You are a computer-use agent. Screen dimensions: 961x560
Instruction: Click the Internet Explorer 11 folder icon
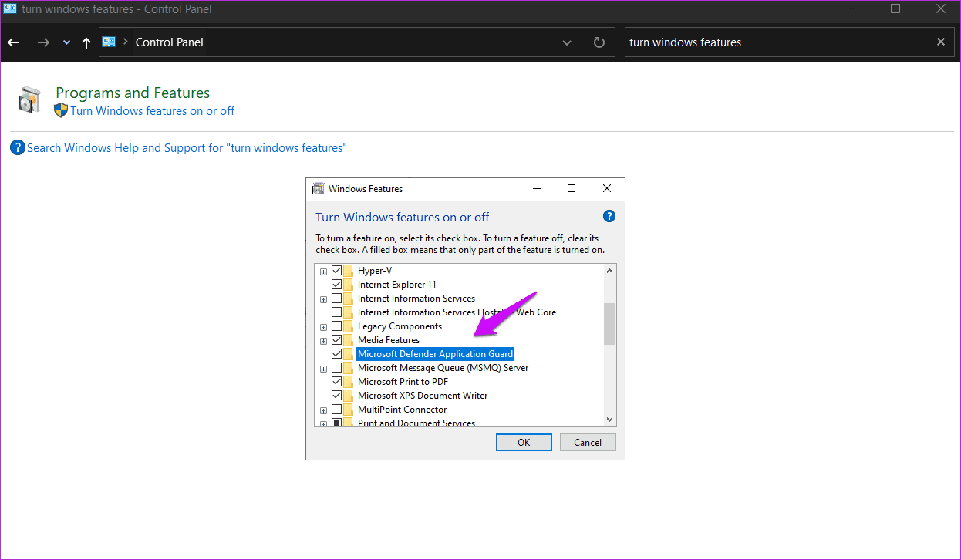click(x=349, y=285)
